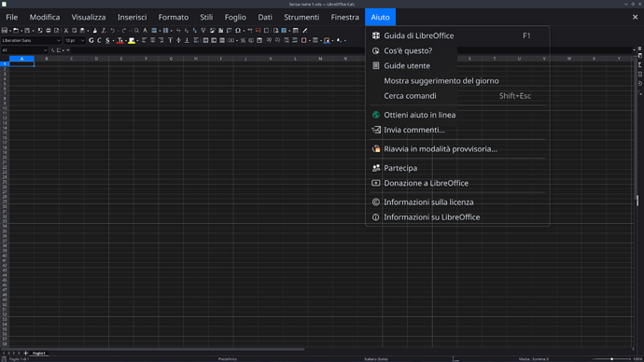Open the Modifica menu

[45, 17]
